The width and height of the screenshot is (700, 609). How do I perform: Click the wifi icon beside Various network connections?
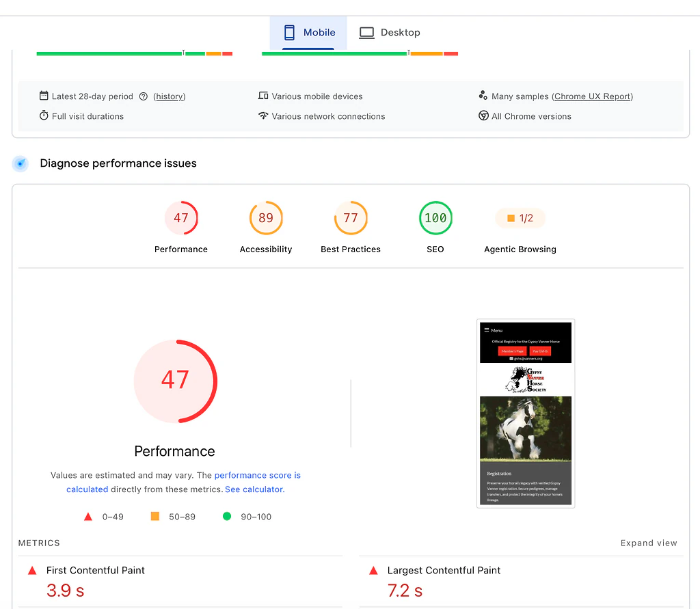pos(263,116)
